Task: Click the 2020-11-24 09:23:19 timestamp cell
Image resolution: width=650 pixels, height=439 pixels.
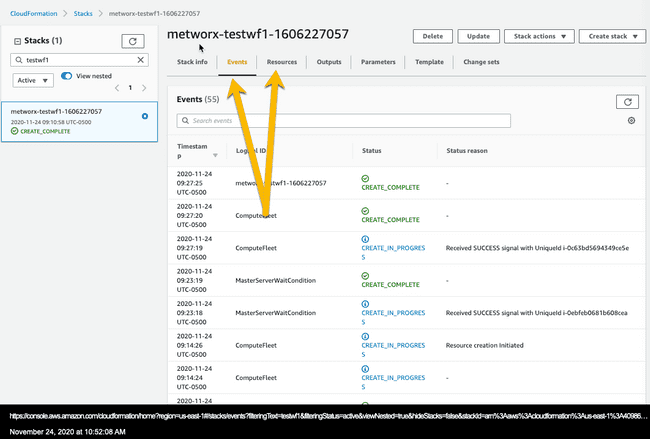Action: [x=194, y=281]
